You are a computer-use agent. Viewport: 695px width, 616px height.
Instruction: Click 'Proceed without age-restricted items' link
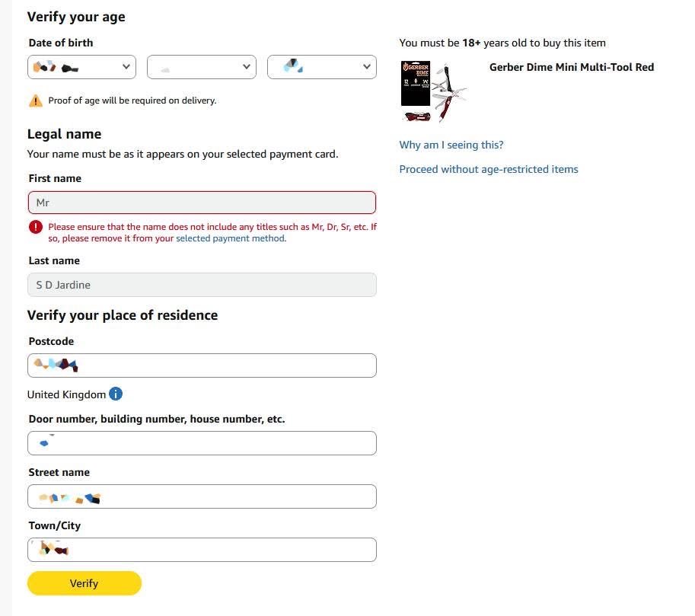489,169
